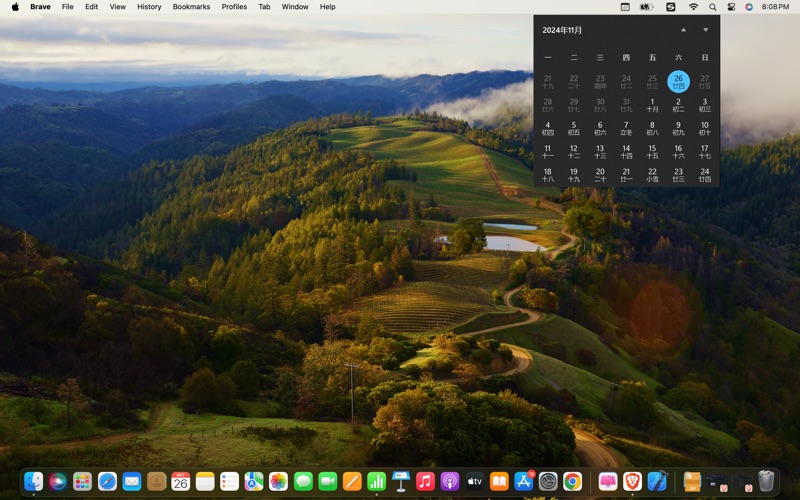Open the Bookmarks menu
800x500 pixels.
pyautogui.click(x=191, y=7)
